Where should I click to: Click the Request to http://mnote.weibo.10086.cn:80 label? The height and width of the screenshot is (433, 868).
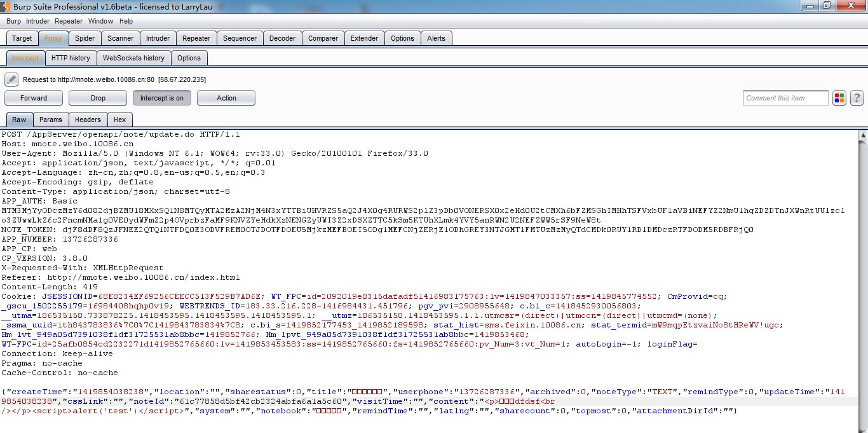coord(114,79)
